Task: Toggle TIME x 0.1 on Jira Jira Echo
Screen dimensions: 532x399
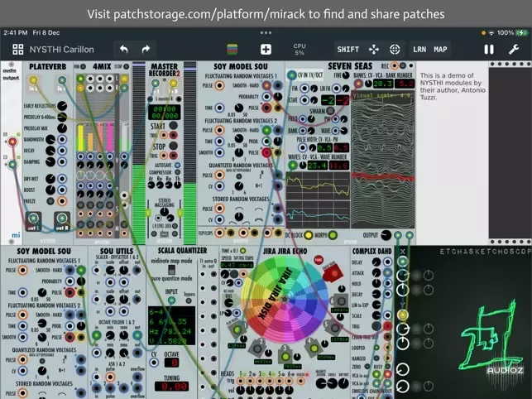Action: (243, 251)
